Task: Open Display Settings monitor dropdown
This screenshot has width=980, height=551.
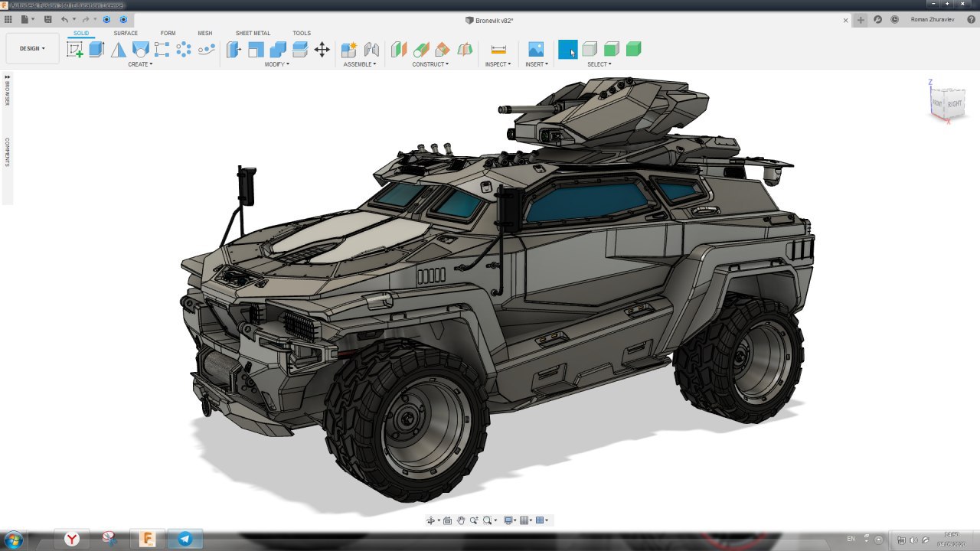Action: [509, 520]
